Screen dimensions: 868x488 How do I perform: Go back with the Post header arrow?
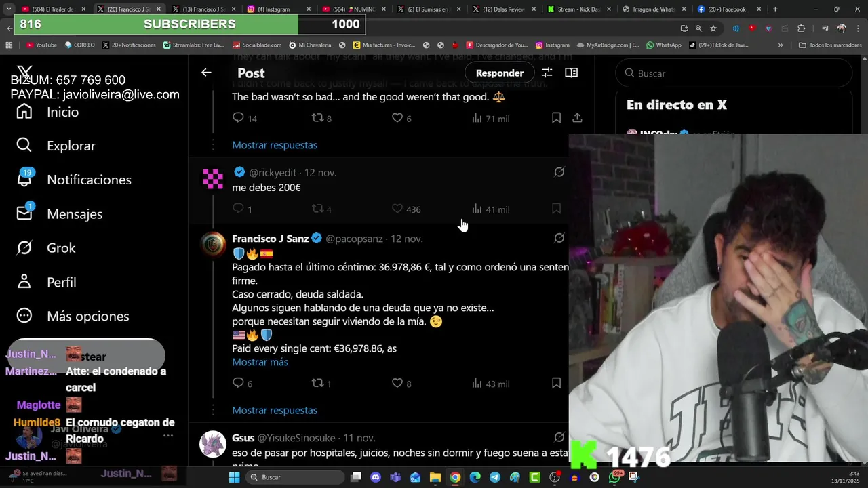[x=206, y=73]
